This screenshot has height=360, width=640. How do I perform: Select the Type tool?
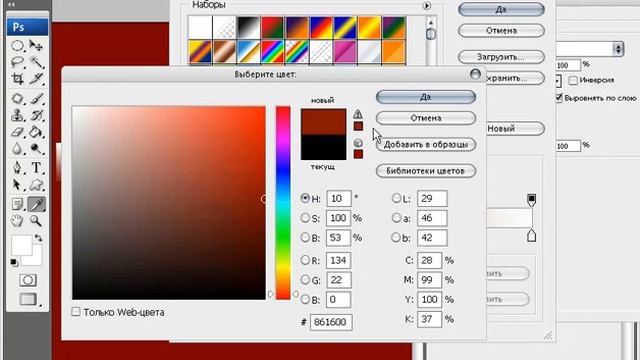click(36, 168)
